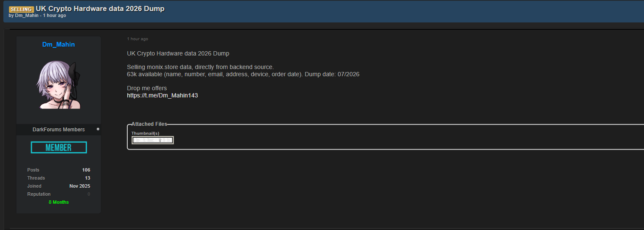Open Dm_Mahin profile from sidebar username
The image size is (644, 230).
pyautogui.click(x=59, y=44)
